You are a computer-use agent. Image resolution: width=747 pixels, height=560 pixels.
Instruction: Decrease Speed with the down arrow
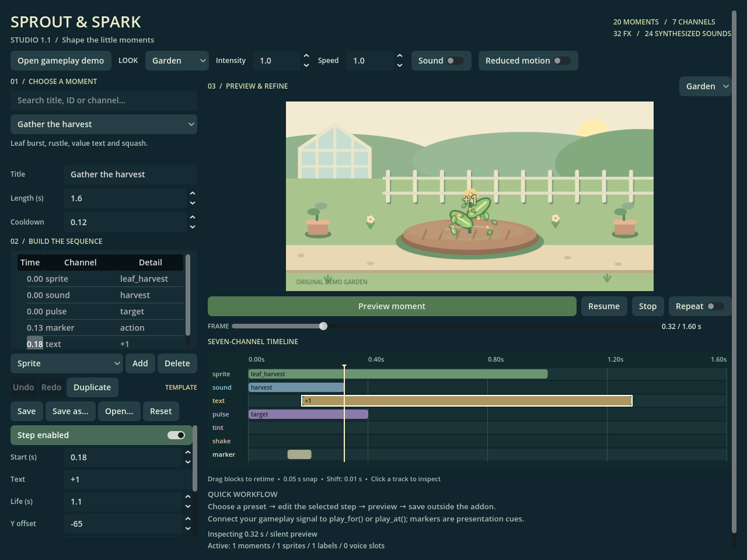pyautogui.click(x=400, y=65)
